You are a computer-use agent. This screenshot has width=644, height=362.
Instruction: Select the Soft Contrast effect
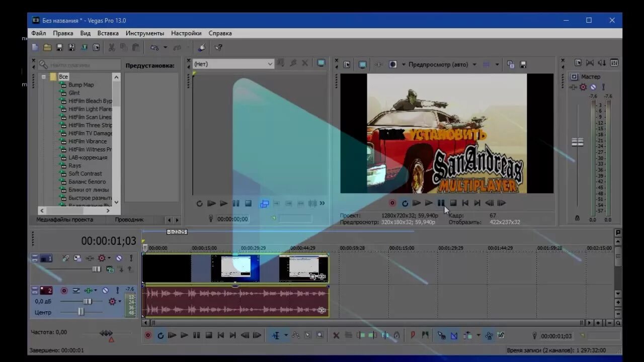(x=86, y=173)
